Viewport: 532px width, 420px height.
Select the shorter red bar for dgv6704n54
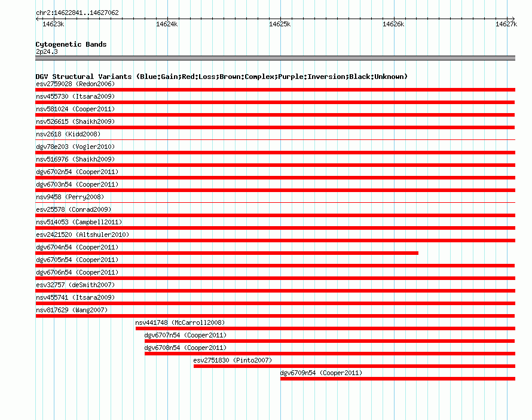[227, 253]
